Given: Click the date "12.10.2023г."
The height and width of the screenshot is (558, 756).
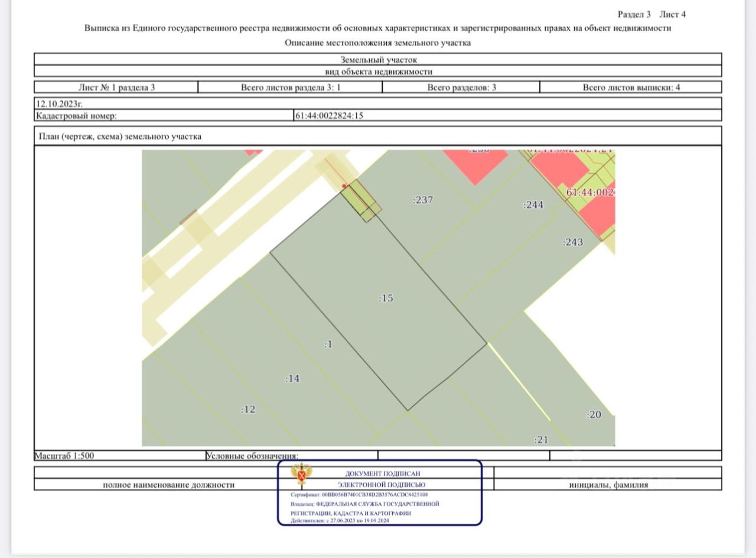Looking at the screenshot, I should (59, 104).
